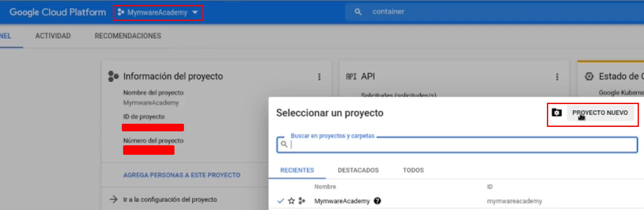Switch to the ACTIVIDAD tab
Screen dimensions: 644x210
53,36
